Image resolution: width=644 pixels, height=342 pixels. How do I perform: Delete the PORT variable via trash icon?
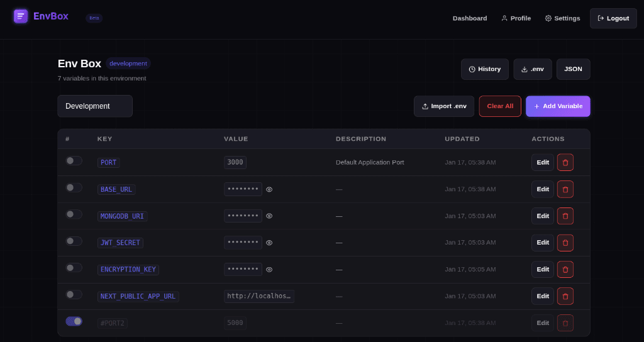pyautogui.click(x=565, y=163)
